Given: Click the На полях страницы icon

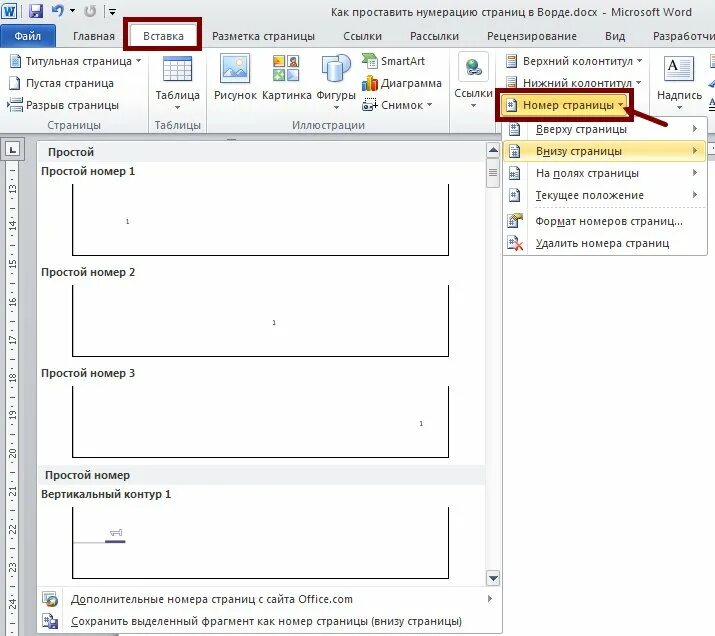Looking at the screenshot, I should point(514,173).
